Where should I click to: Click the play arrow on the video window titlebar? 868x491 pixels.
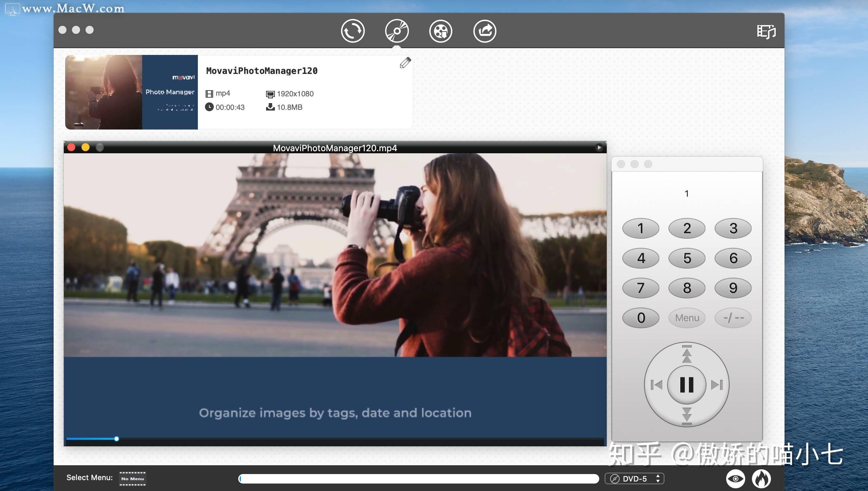(599, 147)
